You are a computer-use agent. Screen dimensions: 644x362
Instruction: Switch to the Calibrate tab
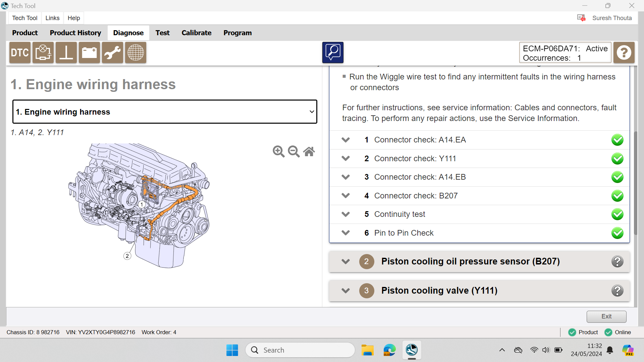click(196, 33)
